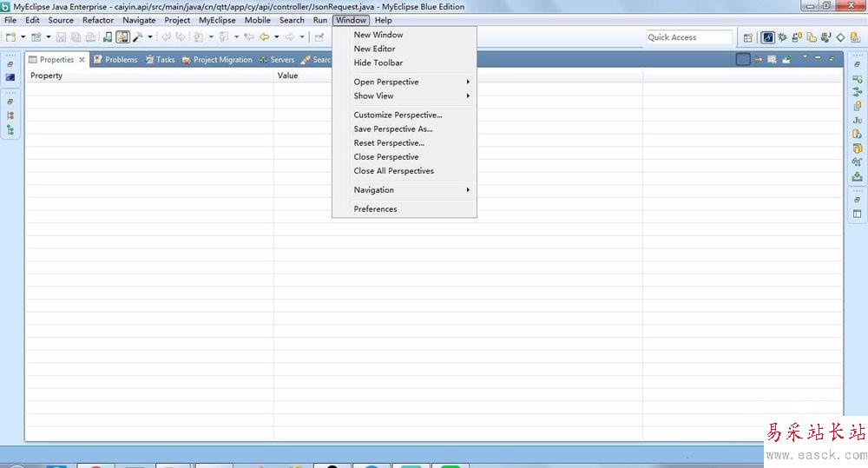
Task: Minimize the Properties view panel
Action: pos(818,57)
